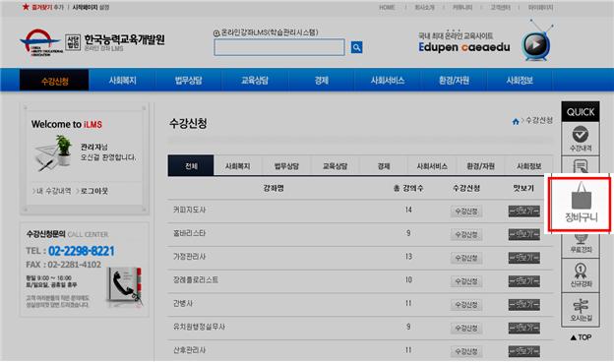
Task: Click 수강신청 button for 산후관리사
Action: pos(466,351)
